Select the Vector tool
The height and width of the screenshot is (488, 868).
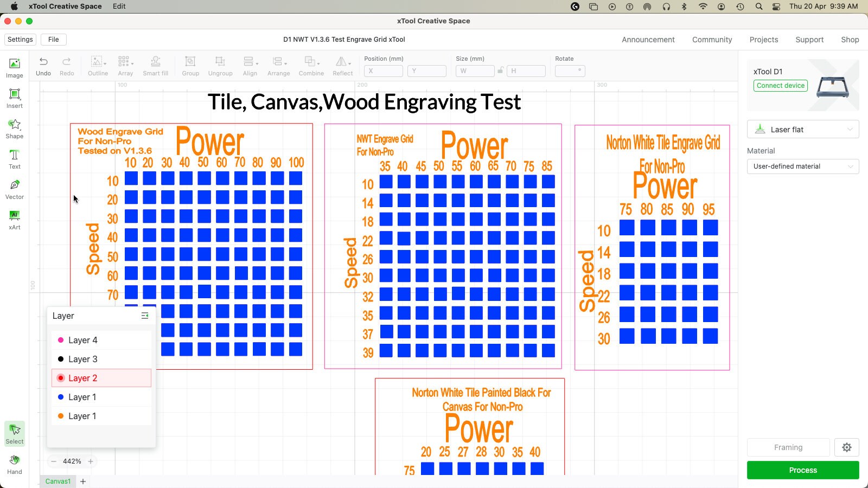14,189
